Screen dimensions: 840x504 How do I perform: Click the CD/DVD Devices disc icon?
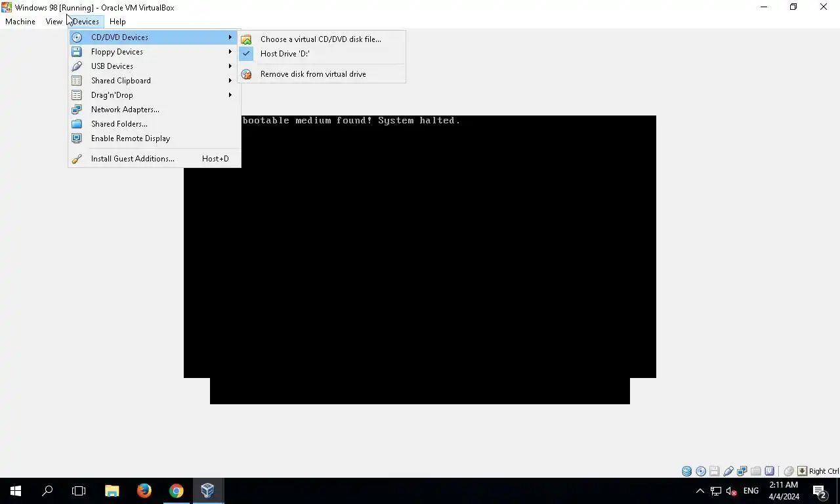click(x=77, y=37)
